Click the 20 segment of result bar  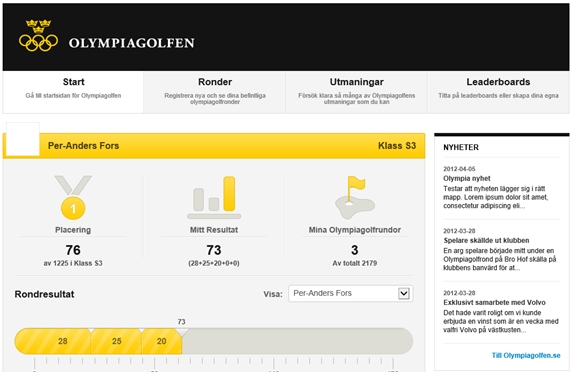click(162, 341)
